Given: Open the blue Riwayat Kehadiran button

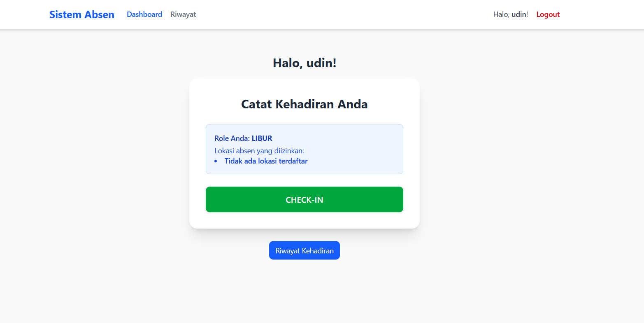Looking at the screenshot, I should (305, 250).
